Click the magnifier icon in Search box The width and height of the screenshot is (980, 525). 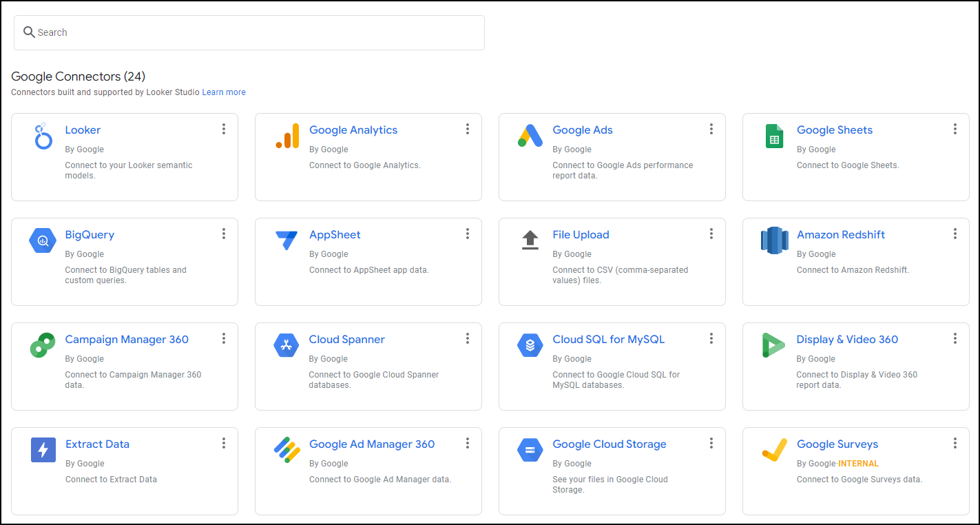pos(29,32)
